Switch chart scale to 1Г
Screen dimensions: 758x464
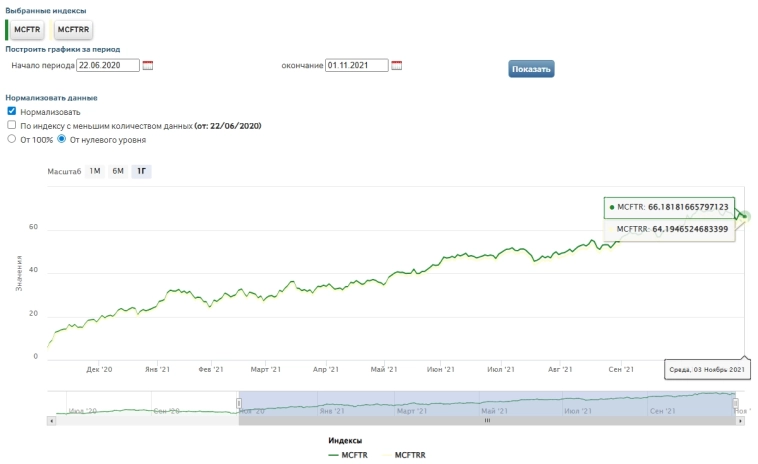click(x=141, y=171)
